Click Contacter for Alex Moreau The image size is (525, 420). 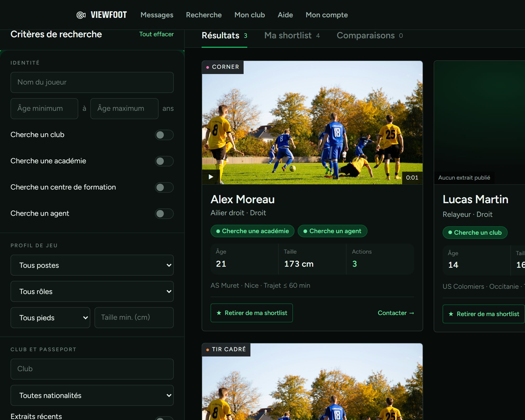click(x=396, y=313)
